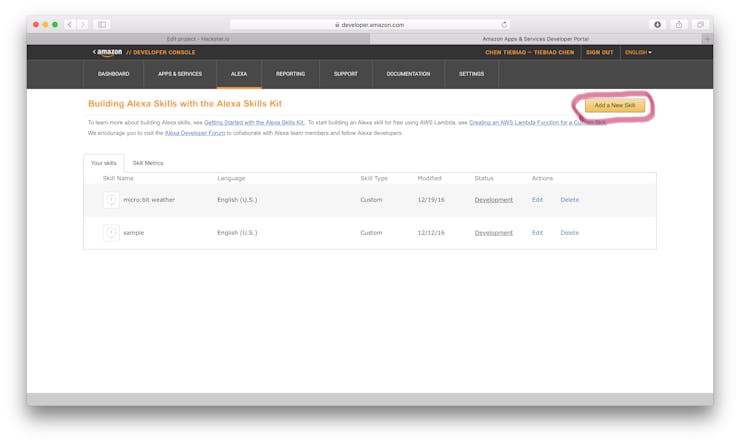The width and height of the screenshot is (740, 444).
Task: Click Building Alexa Skills page heading
Action: pos(185,104)
